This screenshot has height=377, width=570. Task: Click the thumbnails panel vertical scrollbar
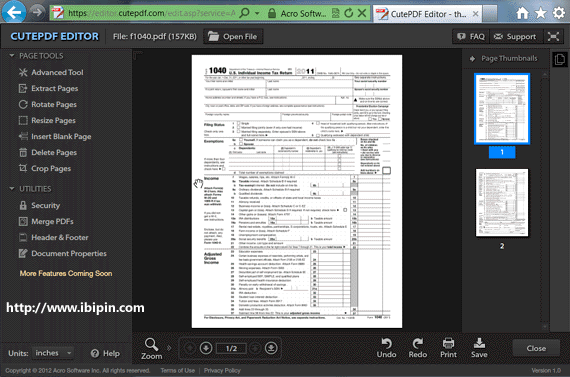coord(545,201)
